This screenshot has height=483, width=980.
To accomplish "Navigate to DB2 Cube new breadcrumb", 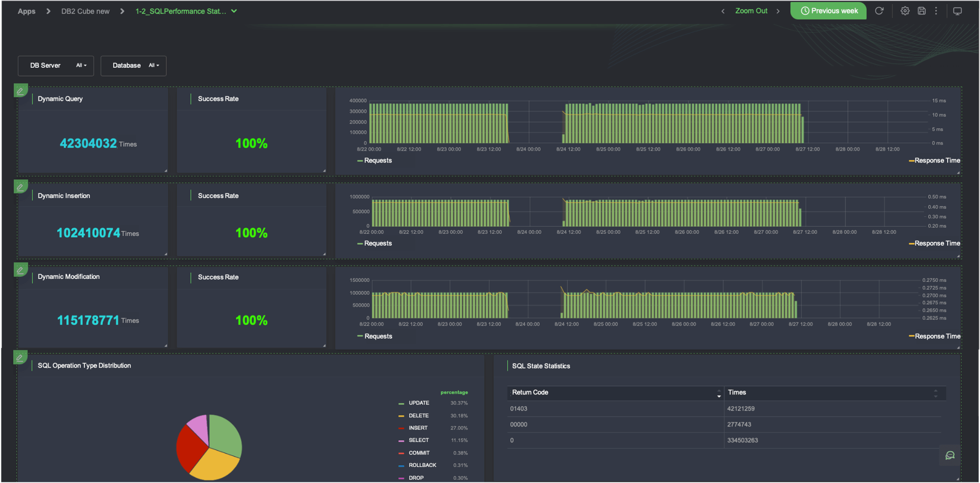I will click(85, 11).
